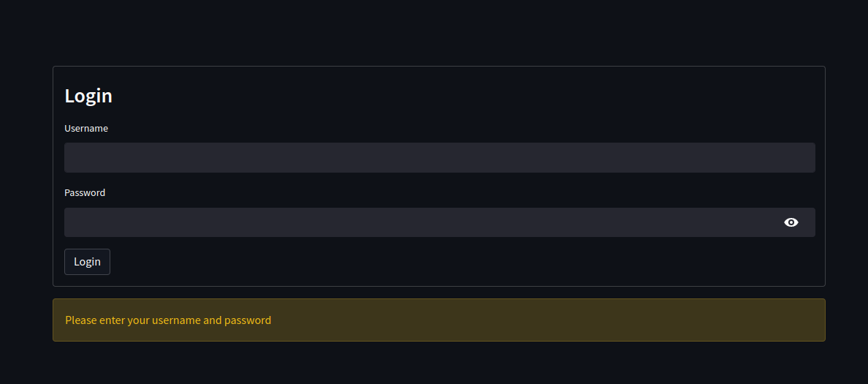The width and height of the screenshot is (868, 384).
Task: Click the Username label
Action: (86, 129)
